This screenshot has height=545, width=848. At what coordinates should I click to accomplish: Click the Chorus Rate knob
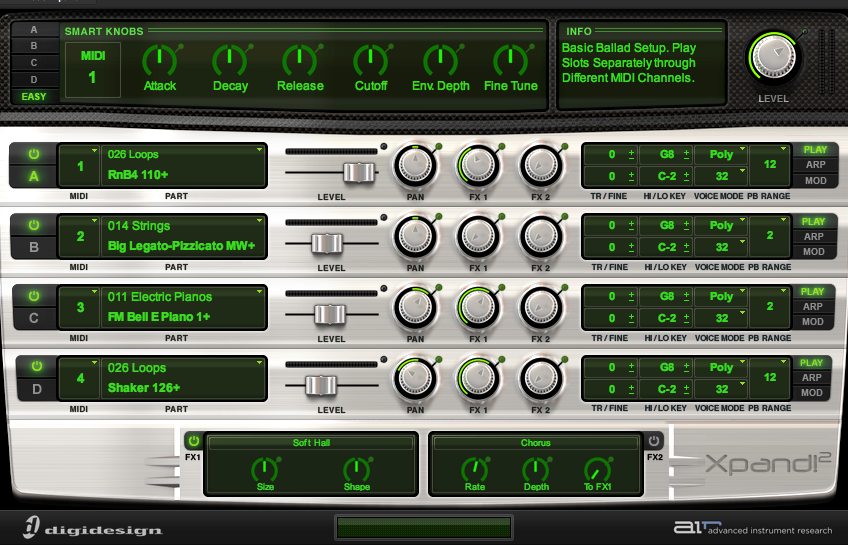(x=475, y=469)
